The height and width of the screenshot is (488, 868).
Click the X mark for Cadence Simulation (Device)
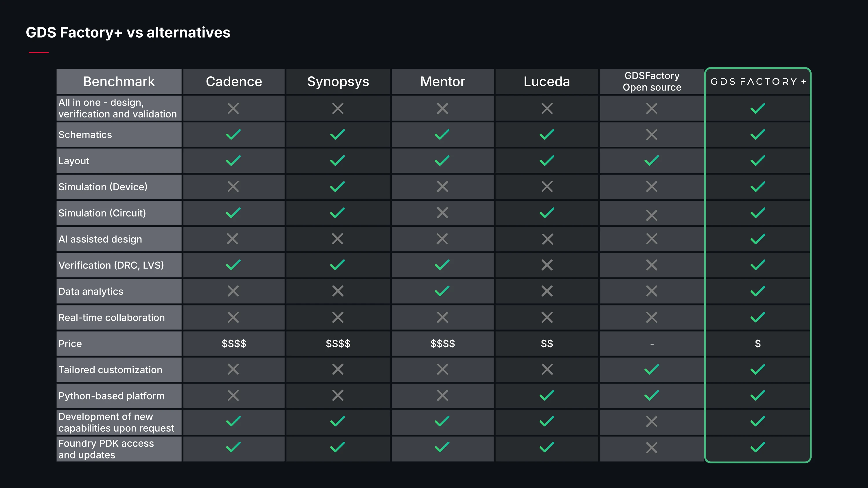233,187
